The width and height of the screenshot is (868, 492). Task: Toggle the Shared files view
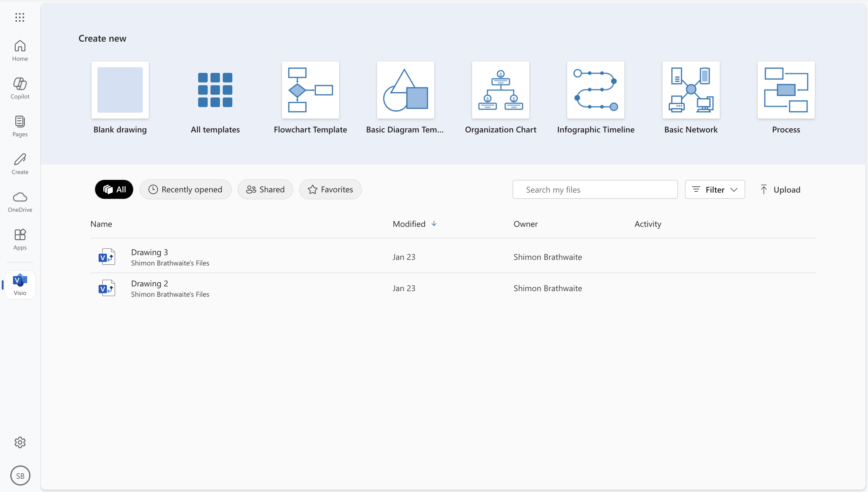coord(265,189)
